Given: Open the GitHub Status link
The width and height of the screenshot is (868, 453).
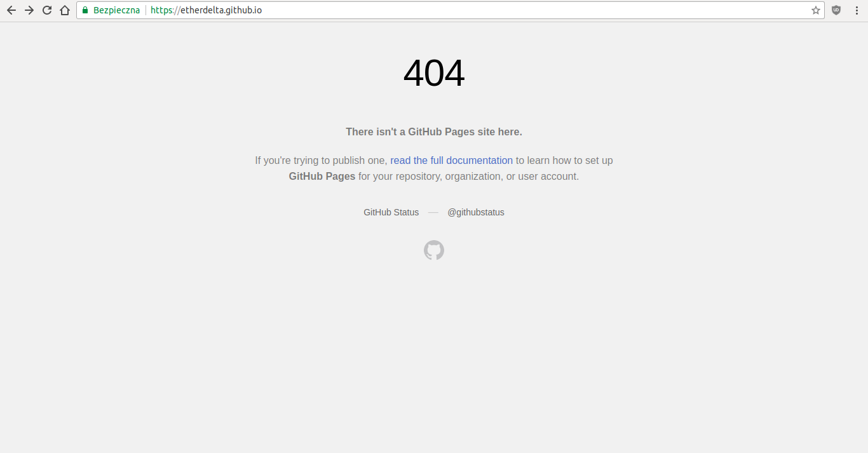Looking at the screenshot, I should point(391,212).
